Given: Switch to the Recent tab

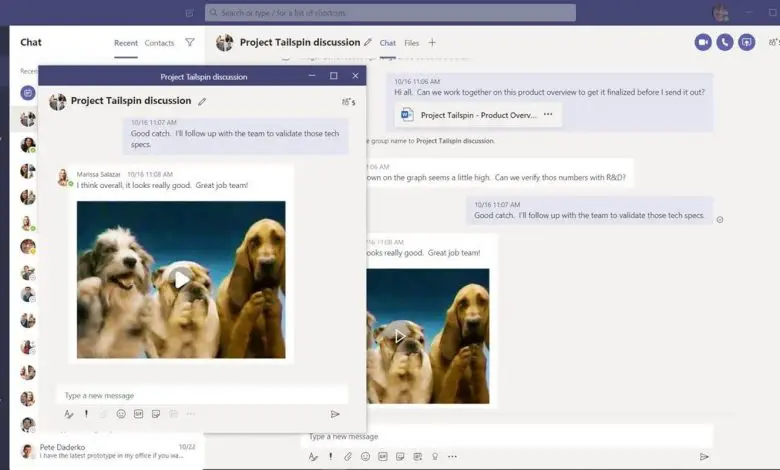Looking at the screenshot, I should coord(126,43).
